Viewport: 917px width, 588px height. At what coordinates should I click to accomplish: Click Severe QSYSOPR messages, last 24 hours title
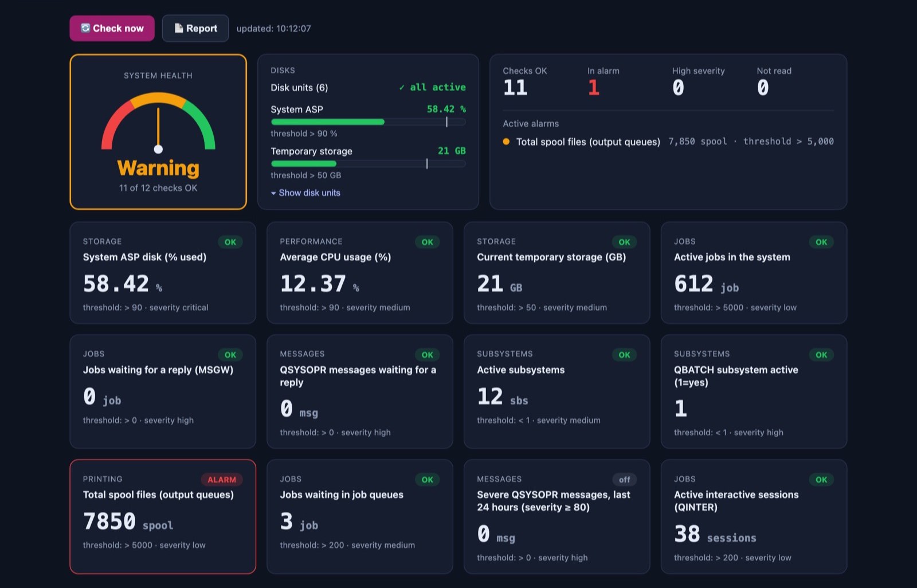(554, 501)
